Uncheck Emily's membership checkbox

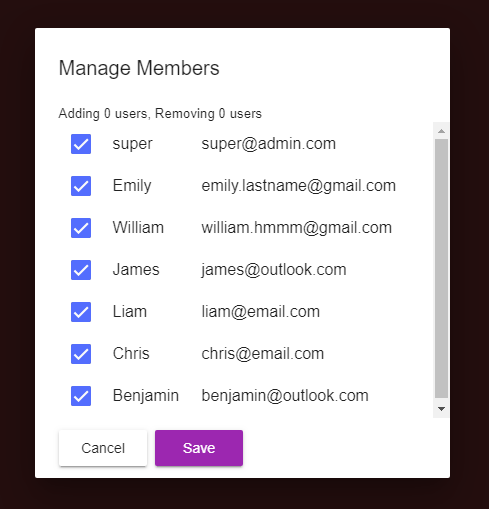tap(81, 186)
